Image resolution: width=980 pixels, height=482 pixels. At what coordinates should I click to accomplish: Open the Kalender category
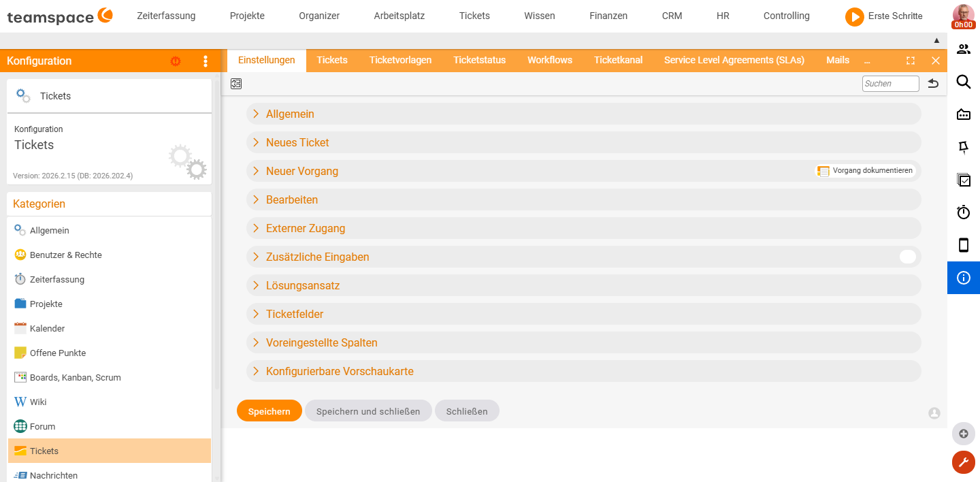tap(109, 329)
